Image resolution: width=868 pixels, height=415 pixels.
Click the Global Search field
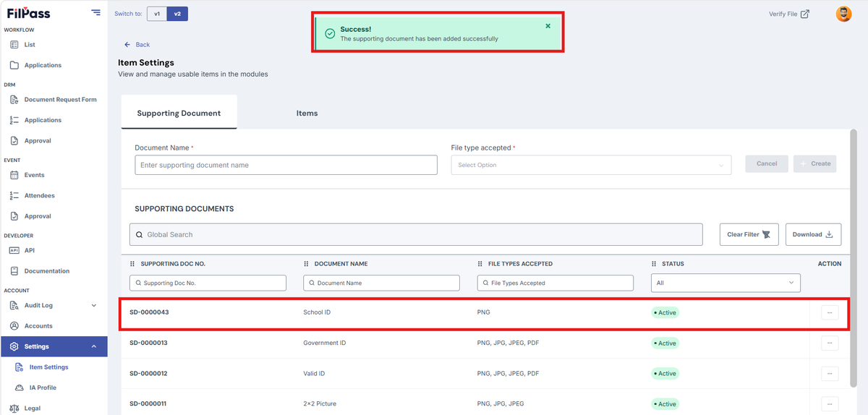point(416,234)
